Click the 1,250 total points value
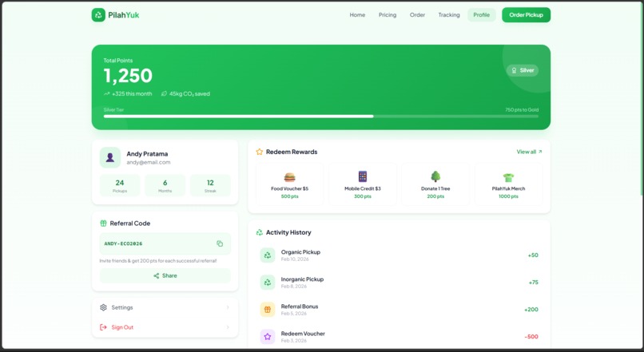Image resolution: width=644 pixels, height=352 pixels. (128, 76)
